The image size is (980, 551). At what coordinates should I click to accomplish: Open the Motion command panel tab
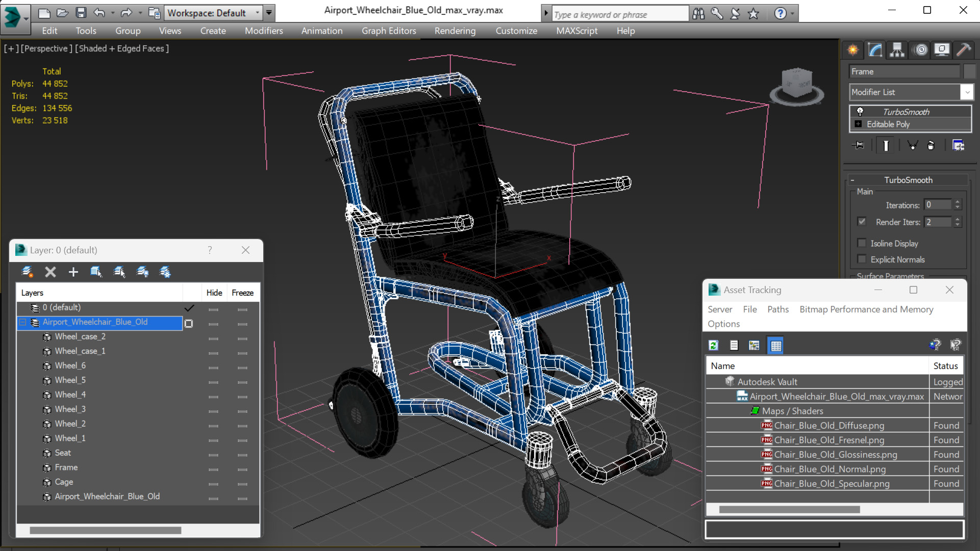(x=921, y=49)
